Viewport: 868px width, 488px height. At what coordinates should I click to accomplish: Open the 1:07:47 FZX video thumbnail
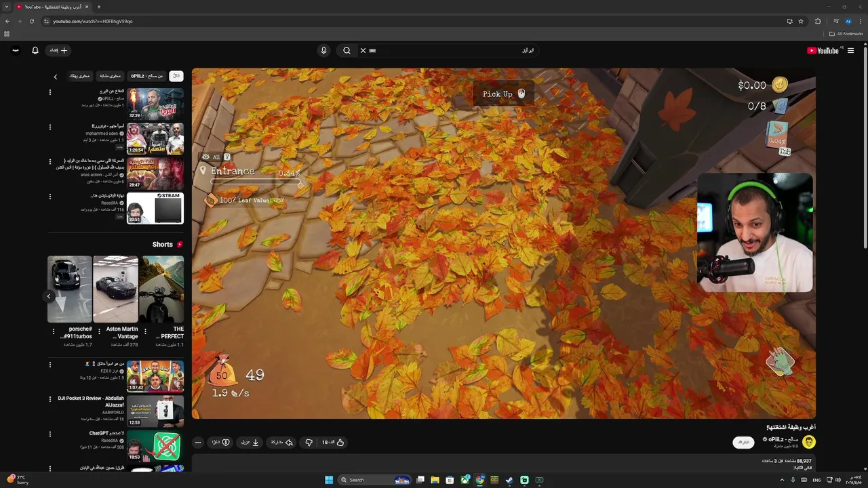click(155, 376)
